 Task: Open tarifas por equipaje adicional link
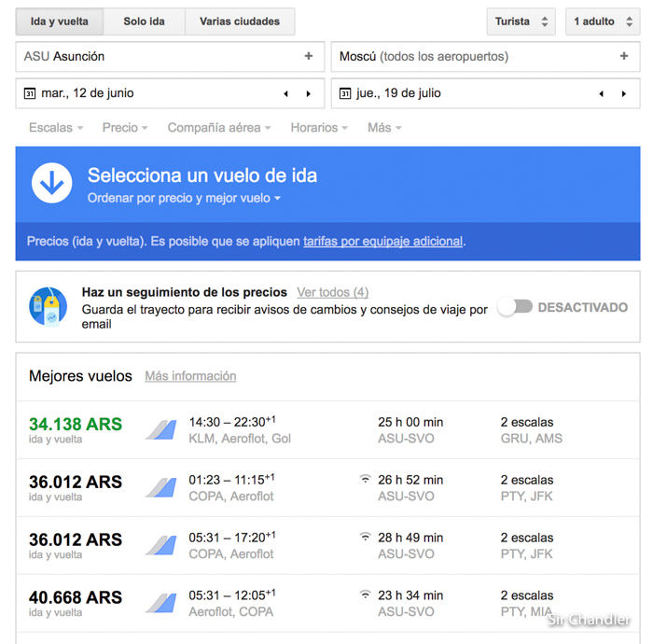pyautogui.click(x=382, y=241)
